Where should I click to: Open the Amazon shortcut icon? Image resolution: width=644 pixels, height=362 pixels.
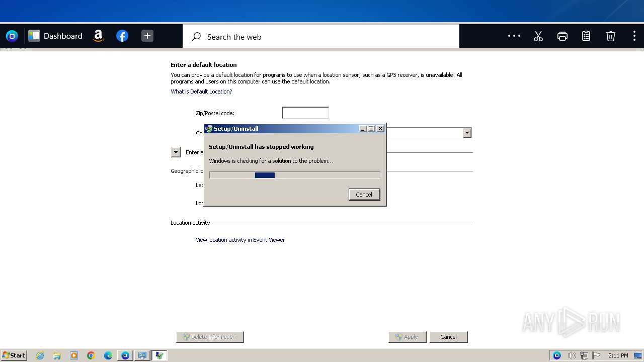coord(99,36)
